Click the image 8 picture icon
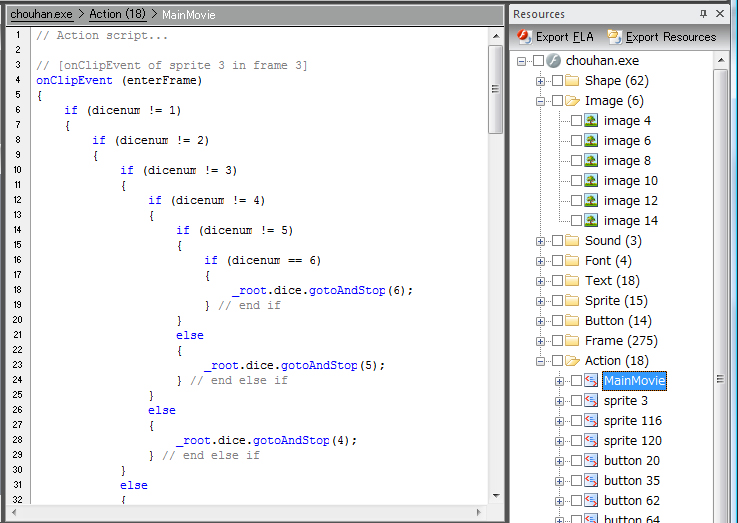 tap(591, 161)
